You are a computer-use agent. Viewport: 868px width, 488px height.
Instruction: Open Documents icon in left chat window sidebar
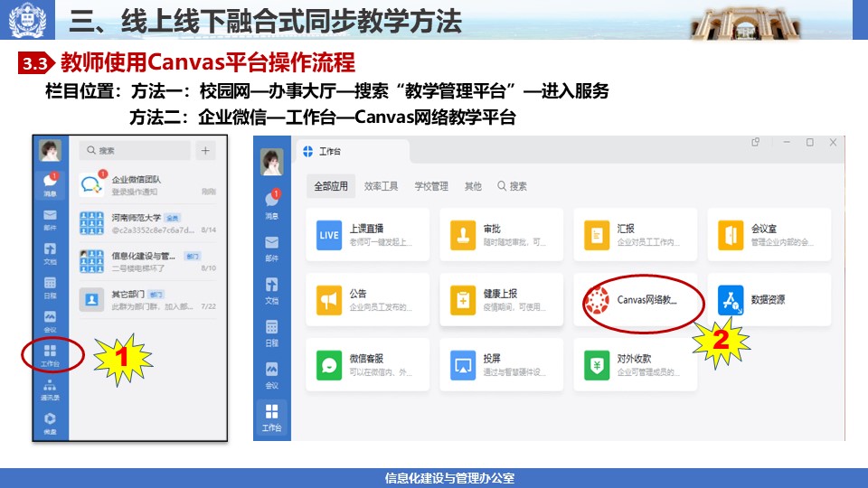coord(50,253)
